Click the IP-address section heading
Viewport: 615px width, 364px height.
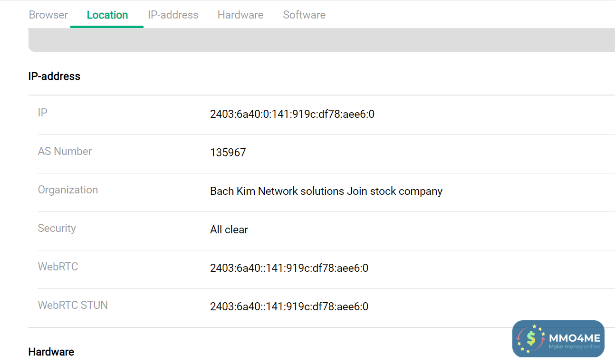coord(54,76)
